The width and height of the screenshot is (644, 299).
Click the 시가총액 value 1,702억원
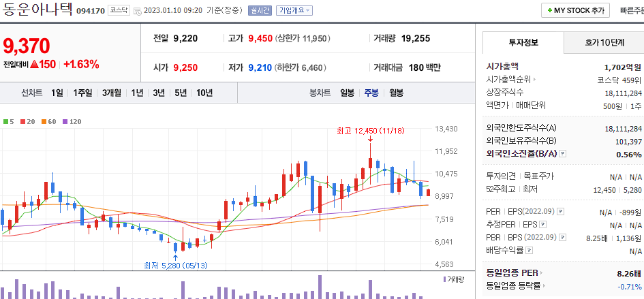click(623, 67)
